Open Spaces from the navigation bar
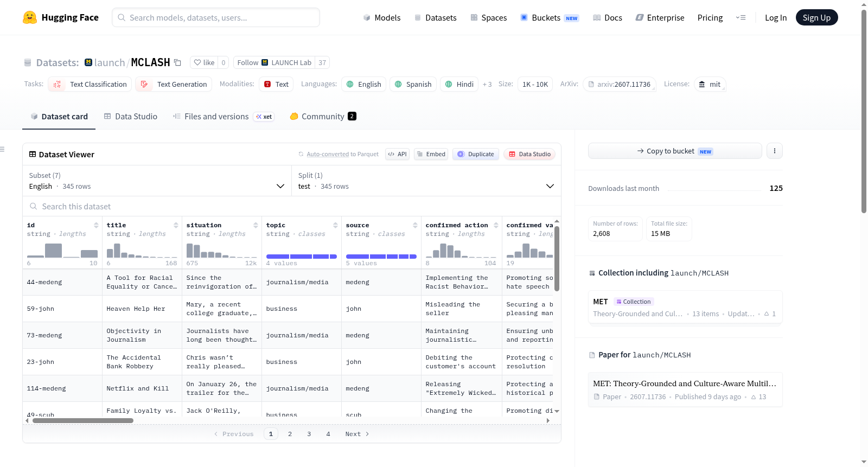868x467 pixels. 488,17
